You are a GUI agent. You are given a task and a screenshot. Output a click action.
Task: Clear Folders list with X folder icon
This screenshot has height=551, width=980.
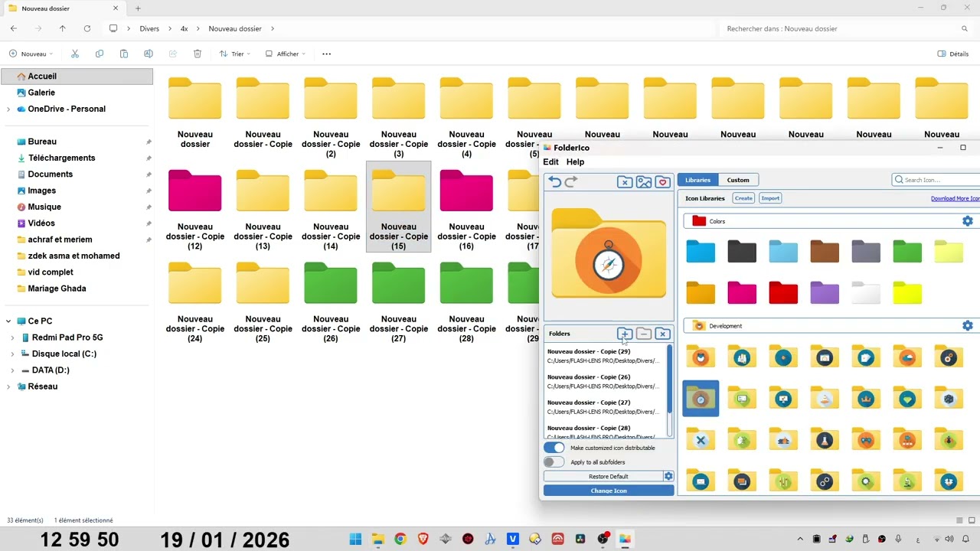(663, 334)
